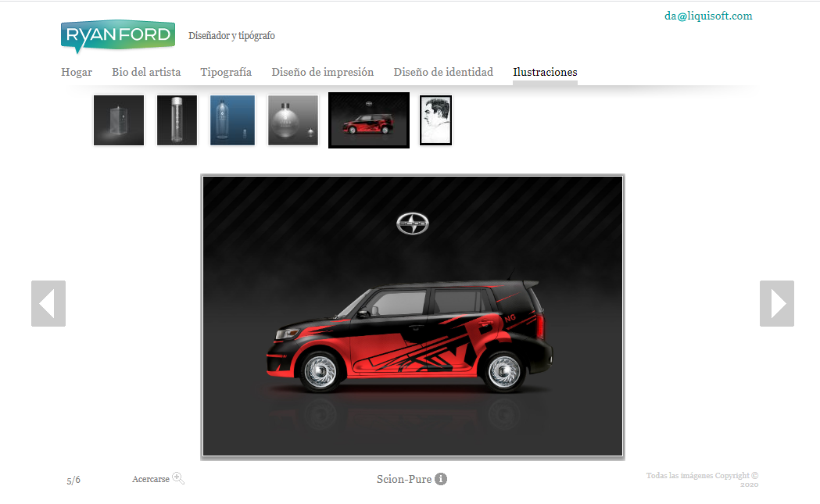Navigate to Diseño de impresión
Viewport: 820px width, 504px height.
[x=323, y=72]
